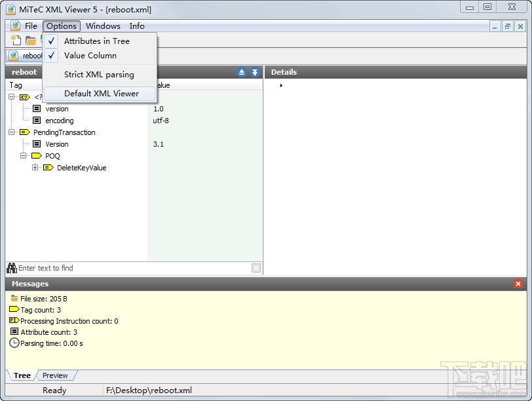Image resolution: width=532 pixels, height=401 pixels.
Task: Click the expand-all icon in the reboot header
Action: click(254, 72)
